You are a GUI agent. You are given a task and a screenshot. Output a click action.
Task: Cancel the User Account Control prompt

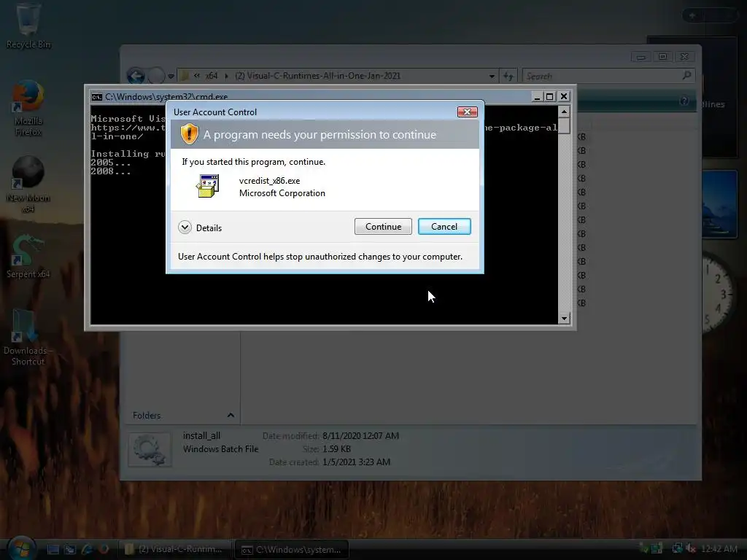click(444, 227)
